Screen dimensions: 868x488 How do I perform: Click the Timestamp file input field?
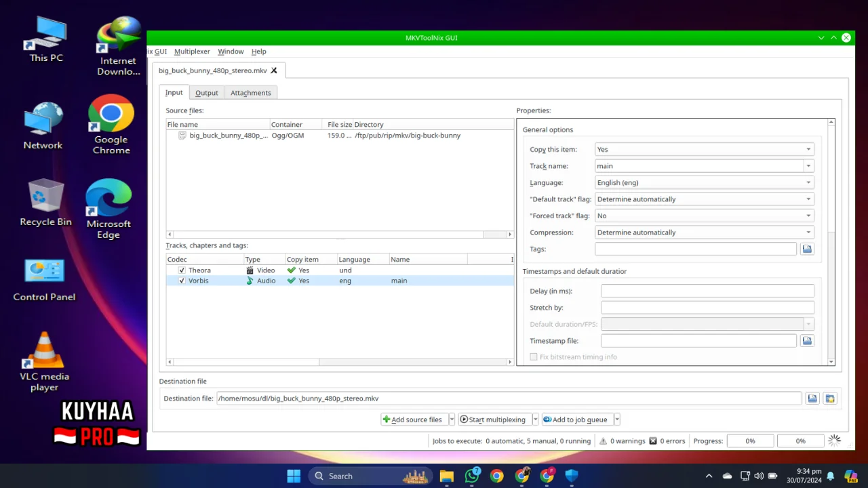click(698, 341)
